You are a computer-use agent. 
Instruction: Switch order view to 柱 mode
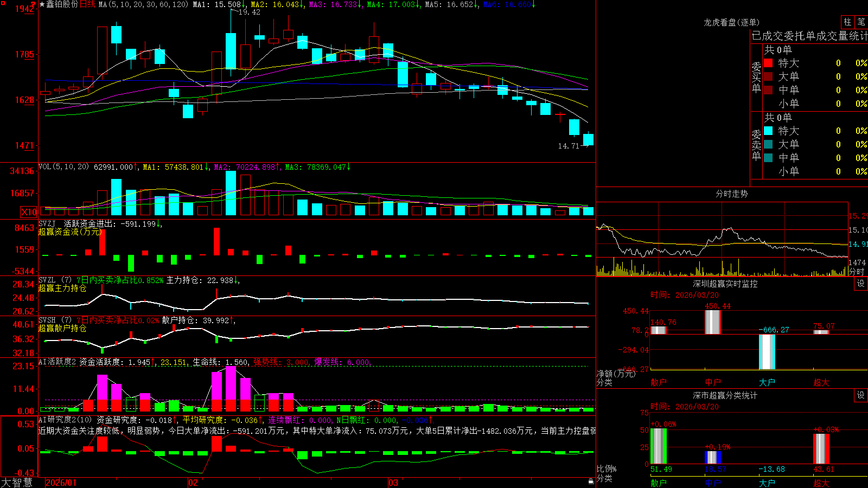(x=847, y=22)
